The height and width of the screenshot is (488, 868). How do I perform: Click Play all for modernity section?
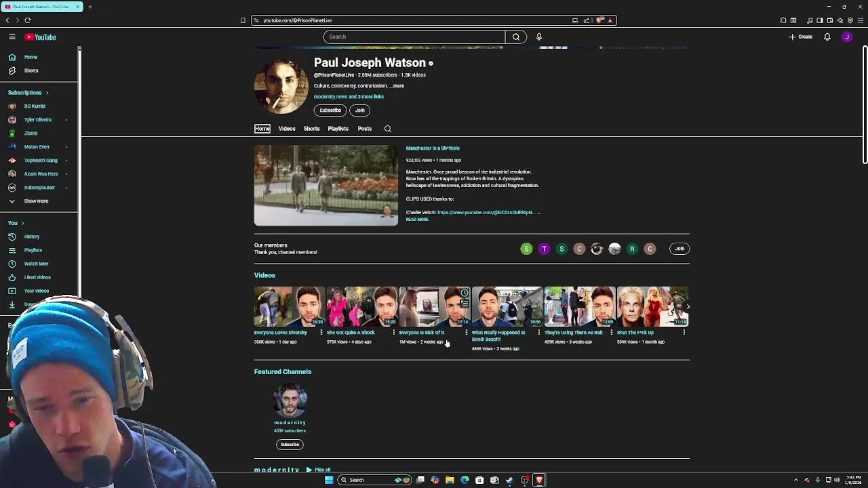point(319,470)
